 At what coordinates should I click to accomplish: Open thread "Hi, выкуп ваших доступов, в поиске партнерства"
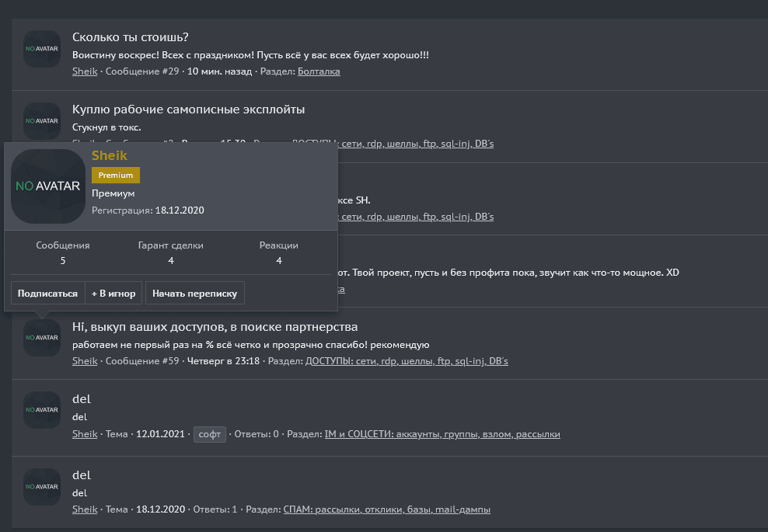coord(215,327)
